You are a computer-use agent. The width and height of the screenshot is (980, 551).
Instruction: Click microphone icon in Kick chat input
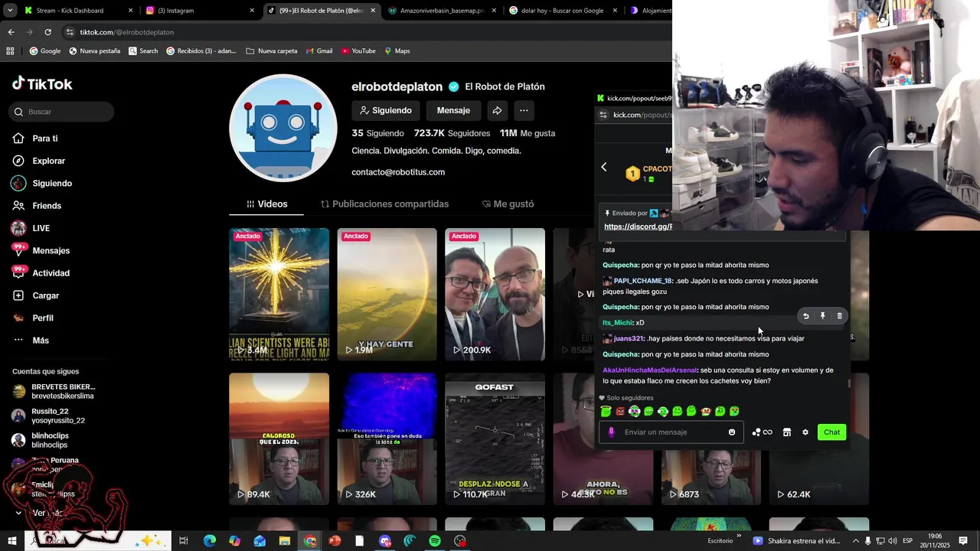[611, 432]
